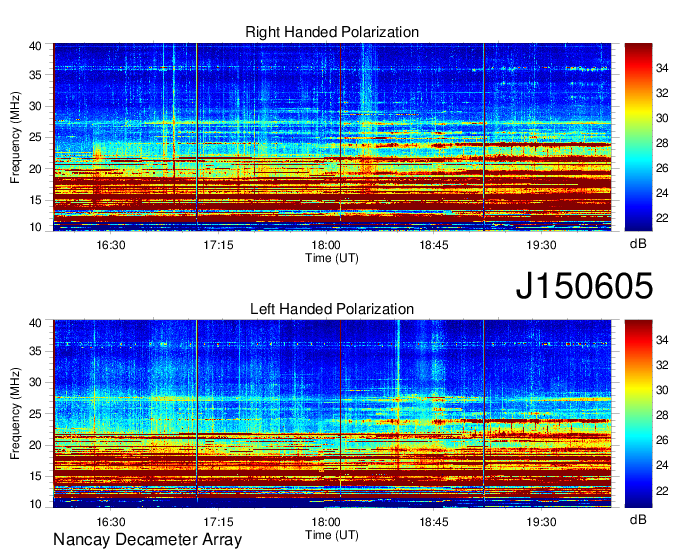Click the Right Handed plot's color scale bar
Viewport: 680px width, 552px height.
tap(638, 137)
